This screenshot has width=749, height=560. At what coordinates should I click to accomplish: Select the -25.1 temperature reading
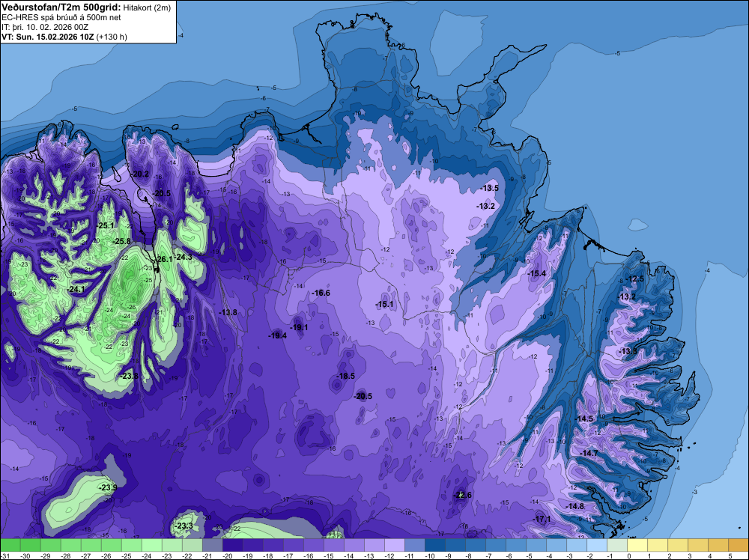tap(105, 226)
